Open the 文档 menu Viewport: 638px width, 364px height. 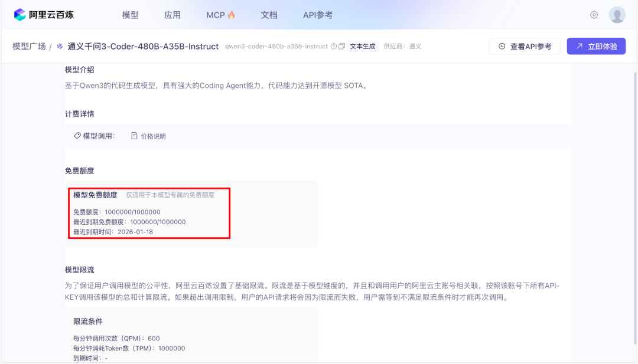269,15
